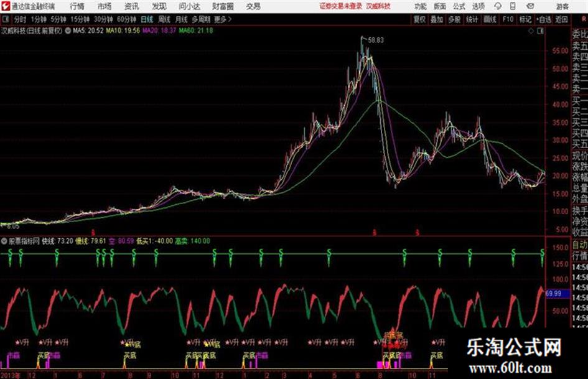This screenshot has width=588, height=379.
Task: Open the 行情 menu
Action: [77, 6]
